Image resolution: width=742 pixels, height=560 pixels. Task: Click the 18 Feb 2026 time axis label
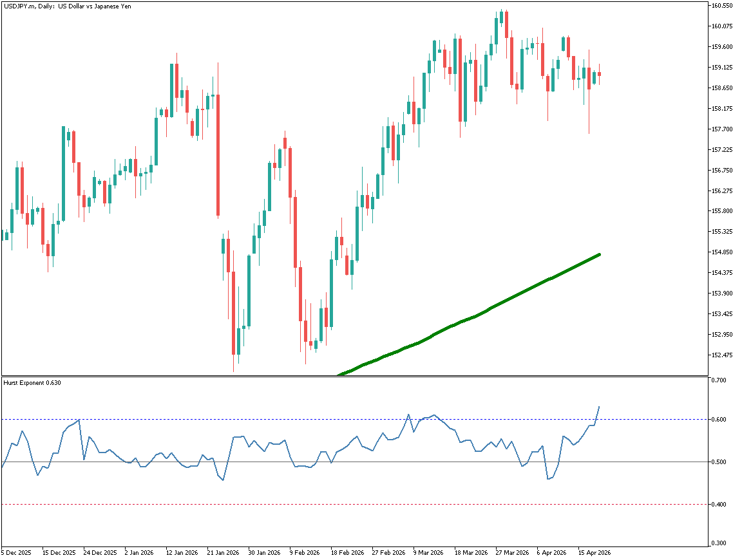347,553
